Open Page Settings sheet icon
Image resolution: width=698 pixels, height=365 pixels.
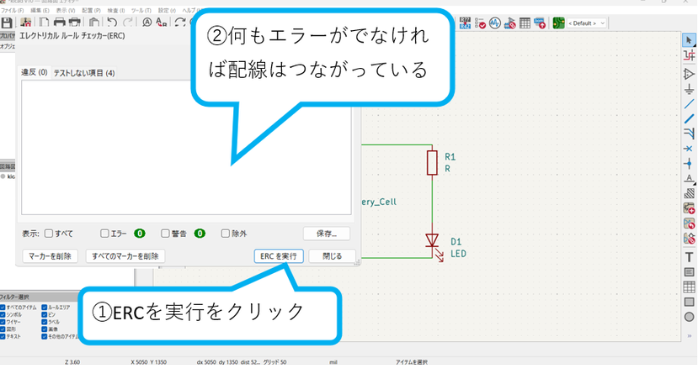pos(44,22)
